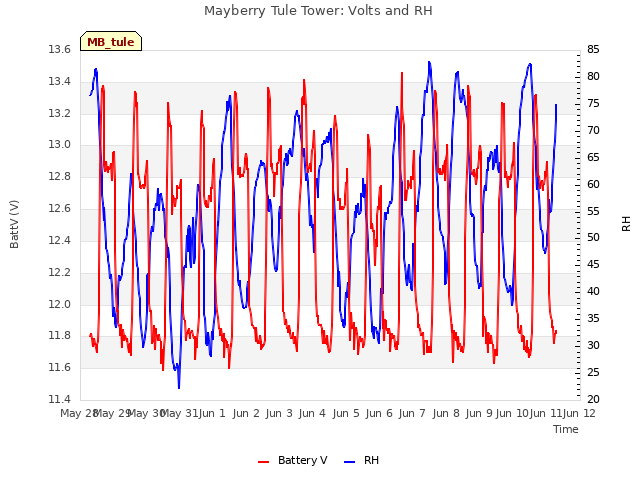Click the May 31 date on the time axis
This screenshot has width=640, height=480.
pos(180,413)
